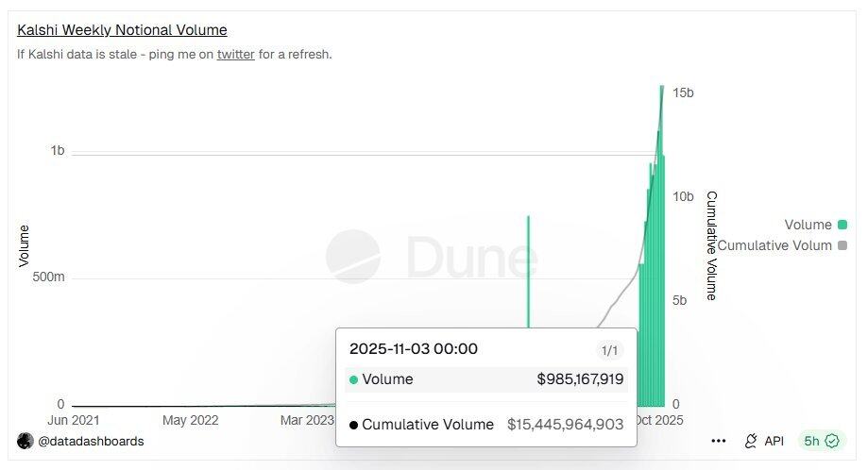
Task: Follow the twitter link
Action: tap(235, 54)
